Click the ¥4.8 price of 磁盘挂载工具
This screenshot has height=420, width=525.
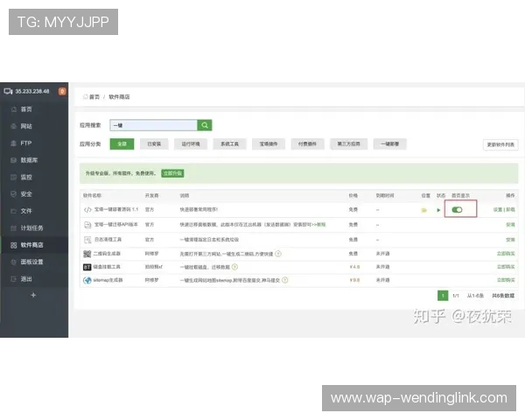click(x=354, y=267)
